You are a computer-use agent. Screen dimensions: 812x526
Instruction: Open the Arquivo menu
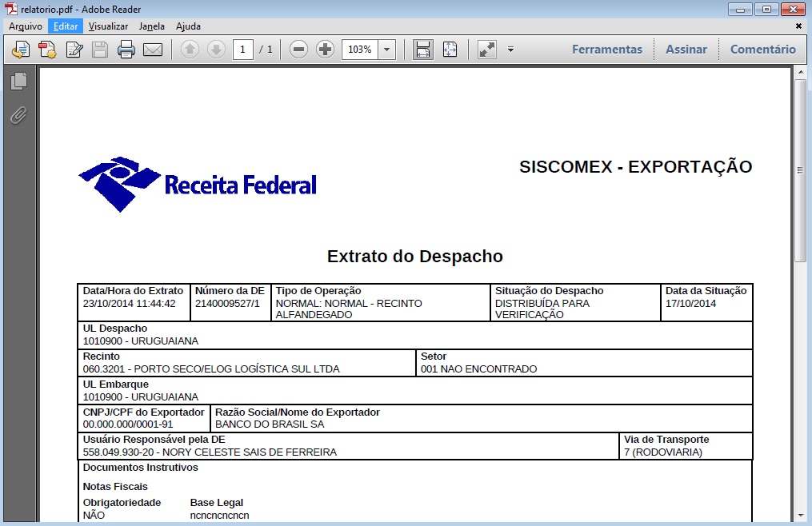26,26
